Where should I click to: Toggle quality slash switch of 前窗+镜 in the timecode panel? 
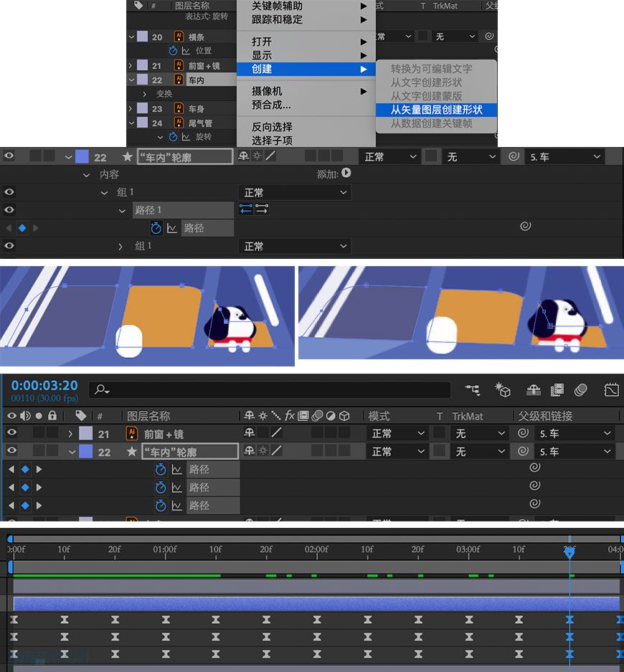(x=277, y=433)
